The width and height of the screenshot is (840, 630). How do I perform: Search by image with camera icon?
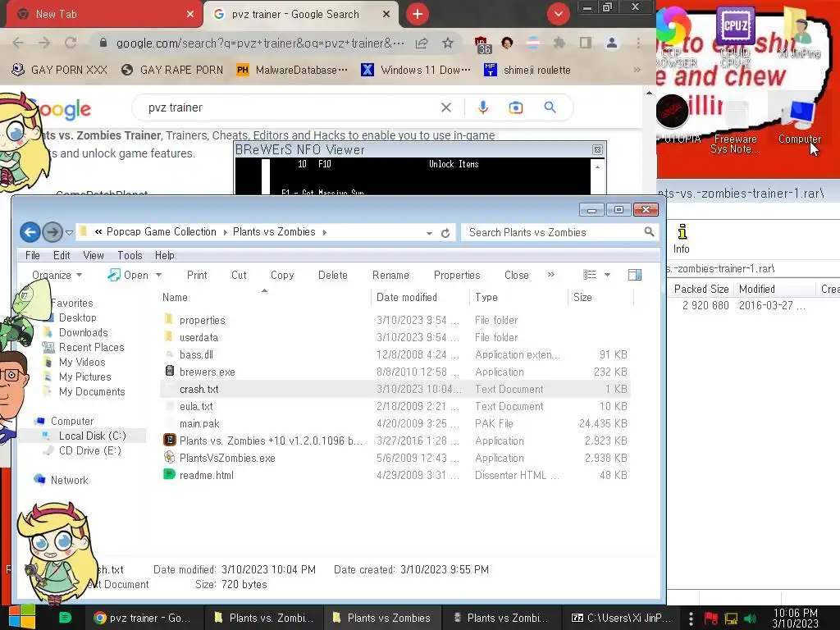click(516, 107)
